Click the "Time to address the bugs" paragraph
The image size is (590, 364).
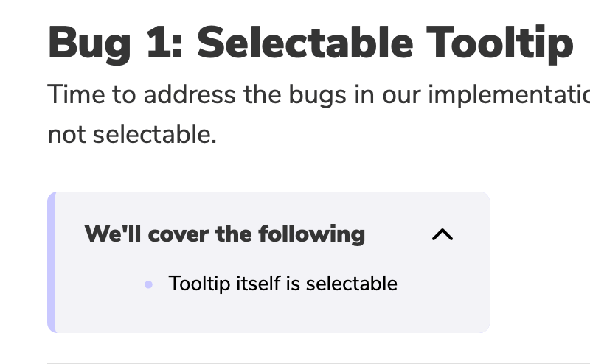(x=319, y=114)
